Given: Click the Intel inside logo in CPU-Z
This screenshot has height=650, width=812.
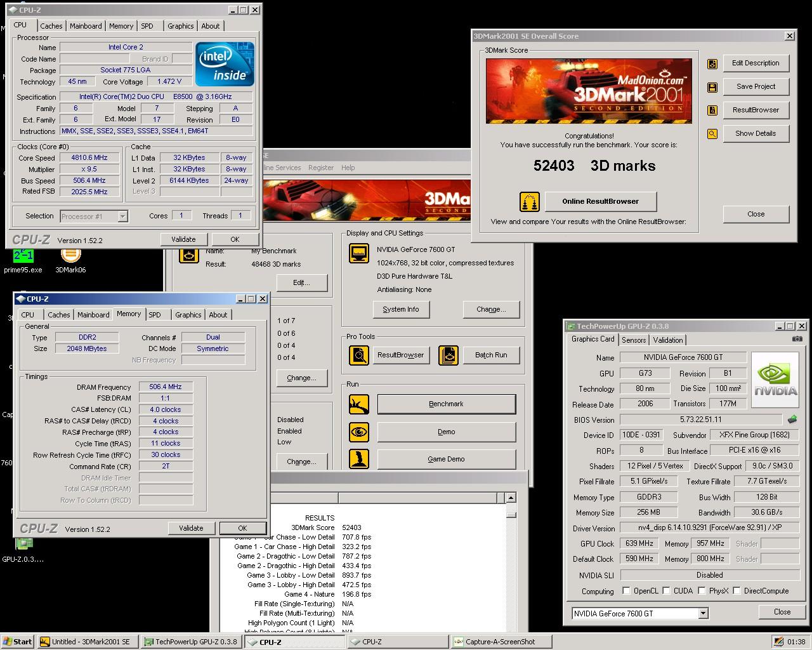Looking at the screenshot, I should pos(225,64).
